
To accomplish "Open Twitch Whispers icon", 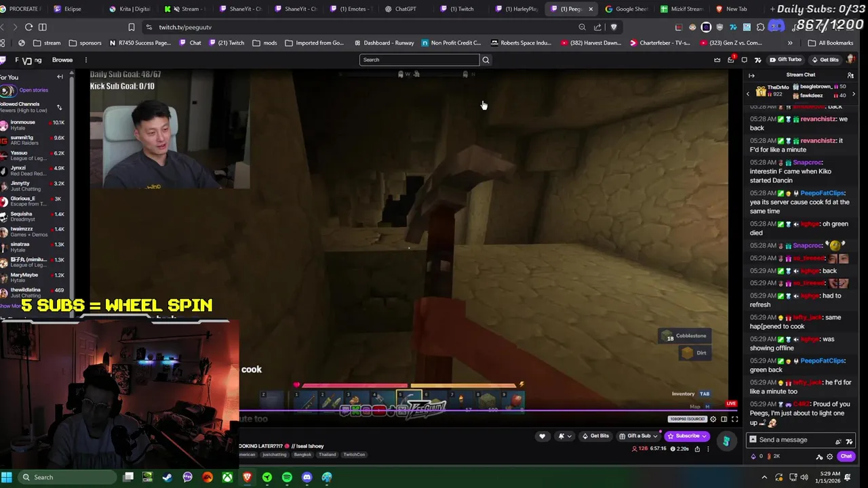I will click(745, 60).
